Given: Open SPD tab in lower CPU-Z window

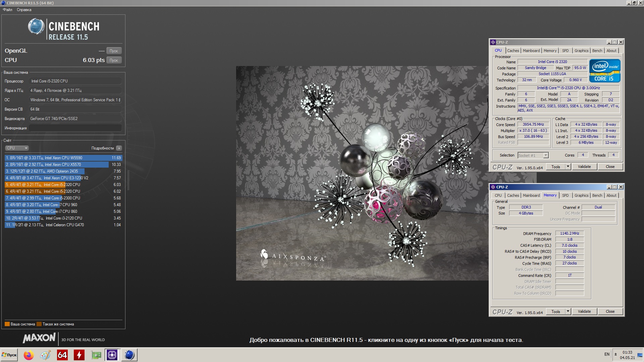Looking at the screenshot, I should point(566,195).
